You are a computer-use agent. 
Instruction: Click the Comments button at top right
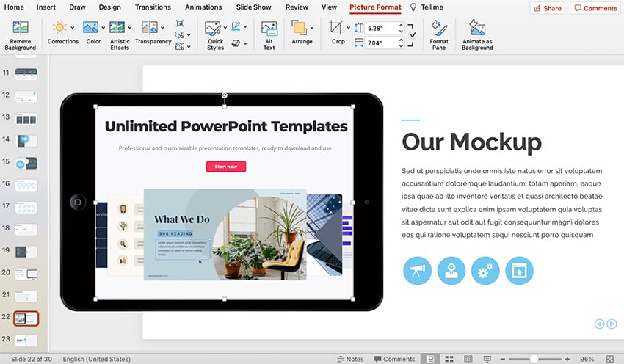click(595, 8)
